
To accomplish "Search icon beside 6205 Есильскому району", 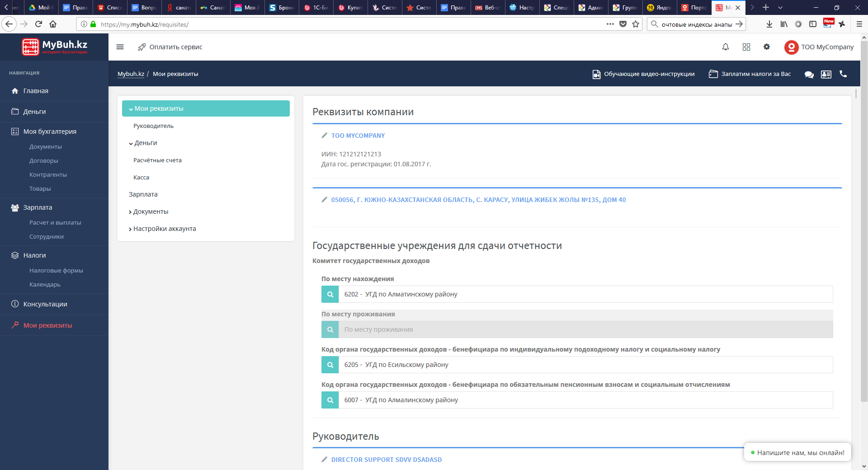I will click(330, 365).
